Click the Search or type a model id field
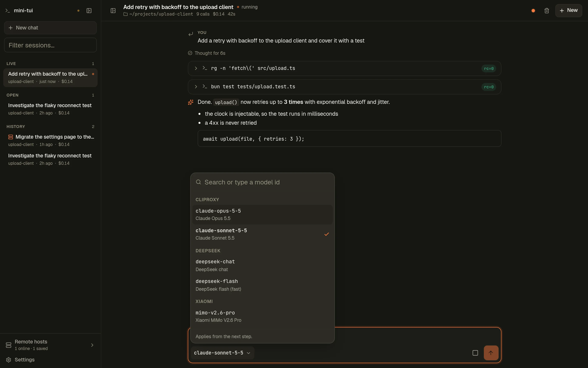 262,182
